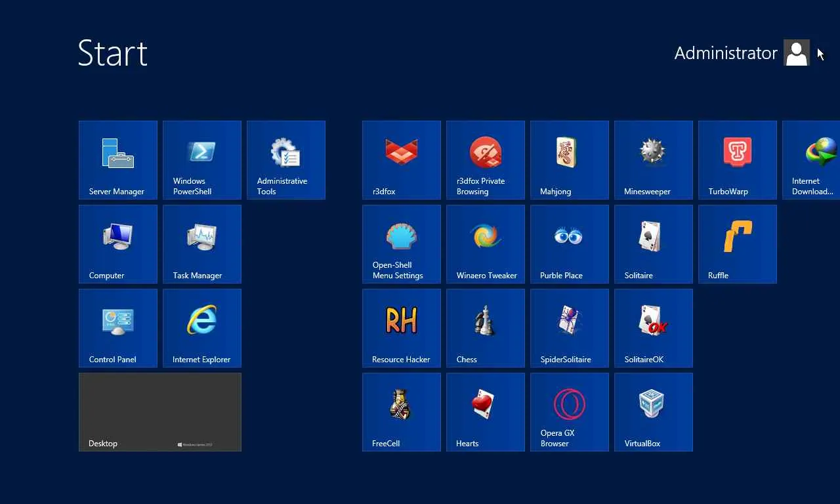Open the Administrative Tools tile
The height and width of the screenshot is (504, 840).
coord(286,160)
